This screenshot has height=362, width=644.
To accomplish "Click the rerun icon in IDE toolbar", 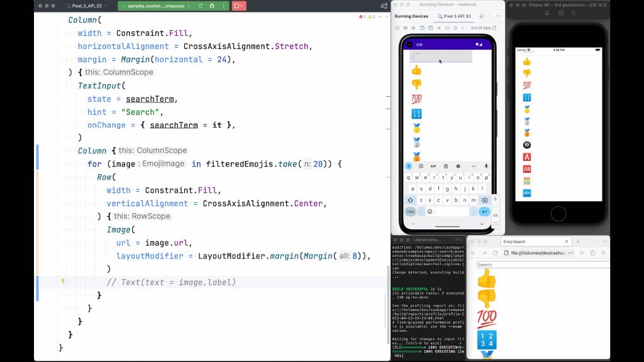I will pyautogui.click(x=201, y=6).
